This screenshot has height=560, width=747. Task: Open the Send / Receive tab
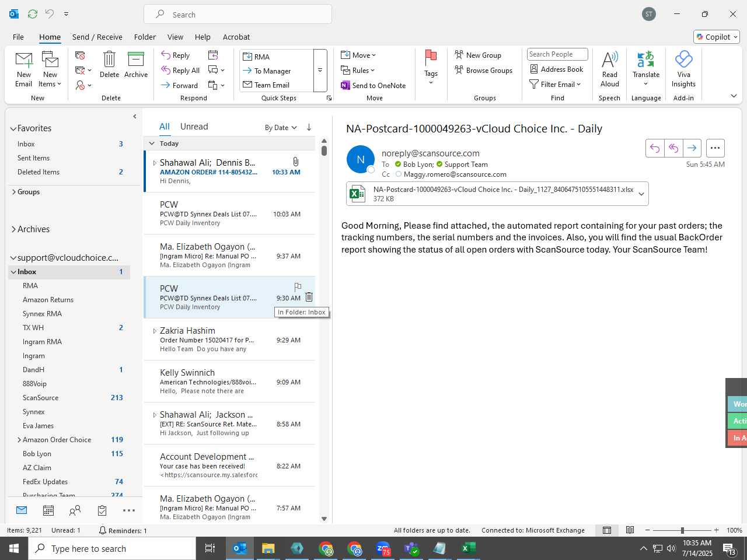point(97,37)
